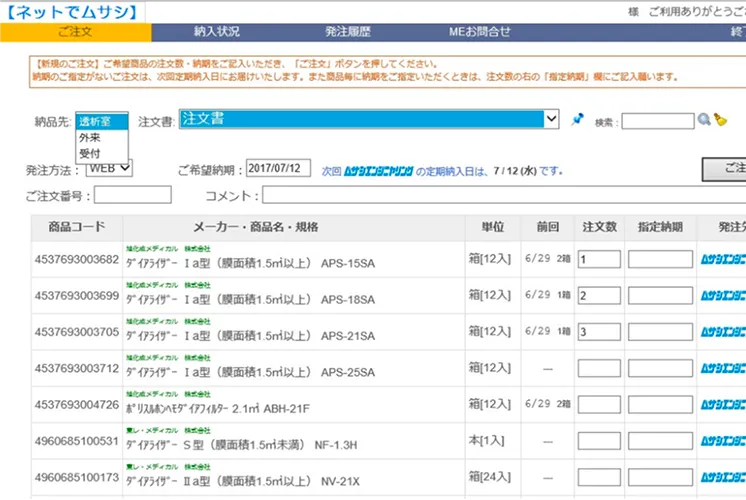Click order quantity field for APS-15SA
This screenshot has height=500, width=746.
599,259
